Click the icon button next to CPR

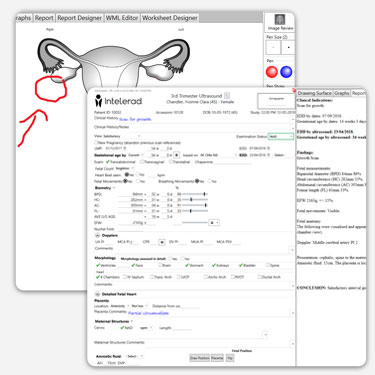162,242
